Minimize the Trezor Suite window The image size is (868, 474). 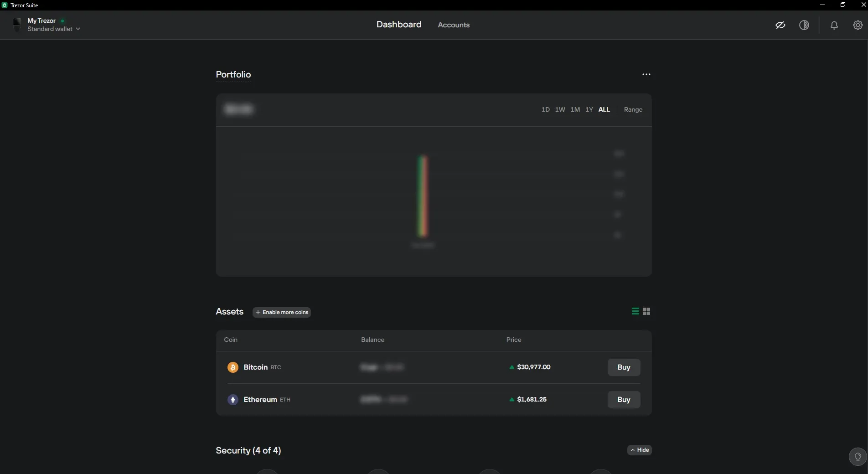pos(822,5)
